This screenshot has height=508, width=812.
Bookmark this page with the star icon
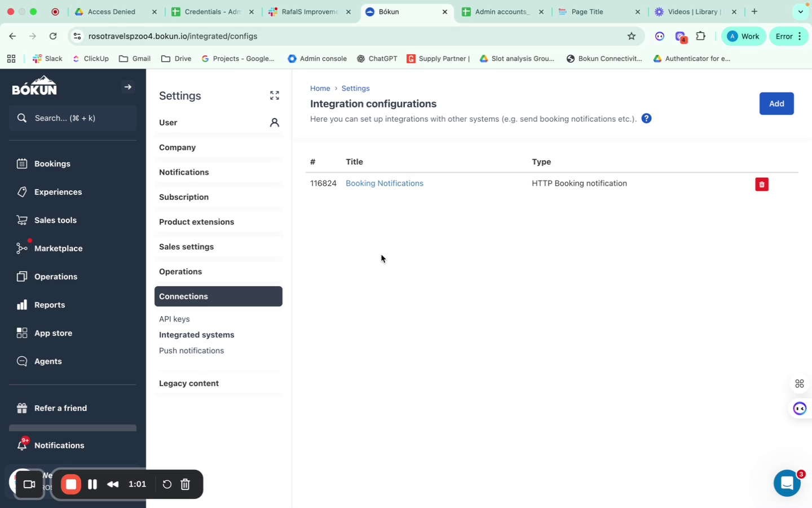[632, 36]
